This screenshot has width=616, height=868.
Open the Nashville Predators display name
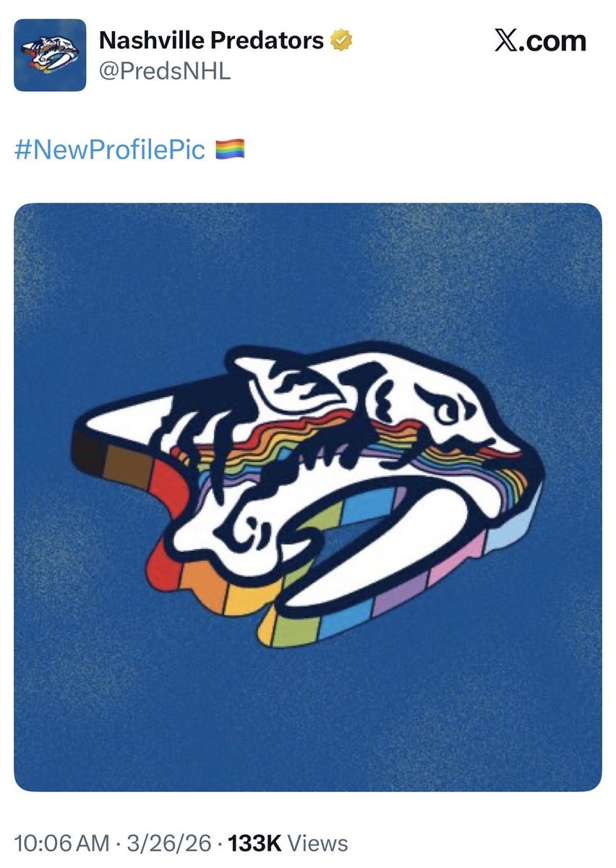click(x=210, y=41)
